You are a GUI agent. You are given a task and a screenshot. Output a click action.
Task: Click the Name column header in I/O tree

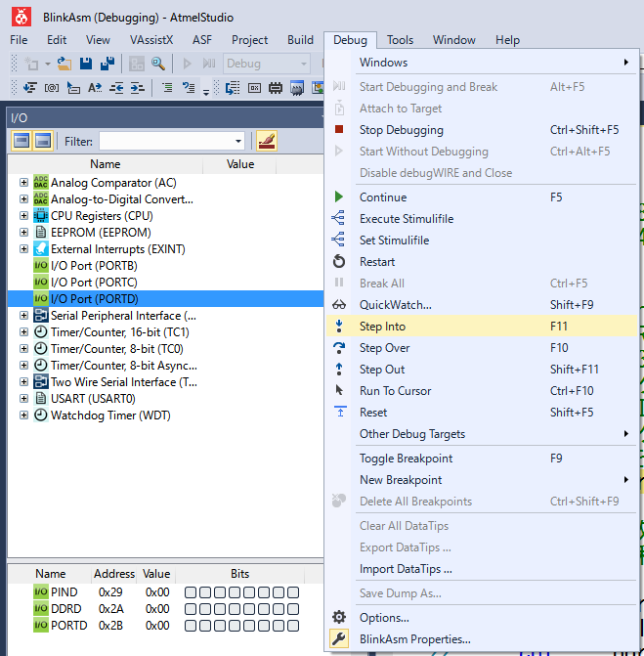coord(105,164)
